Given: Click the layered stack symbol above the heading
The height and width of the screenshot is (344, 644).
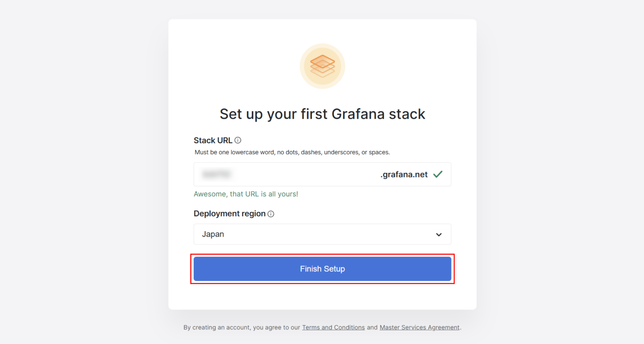Looking at the screenshot, I should (322, 66).
